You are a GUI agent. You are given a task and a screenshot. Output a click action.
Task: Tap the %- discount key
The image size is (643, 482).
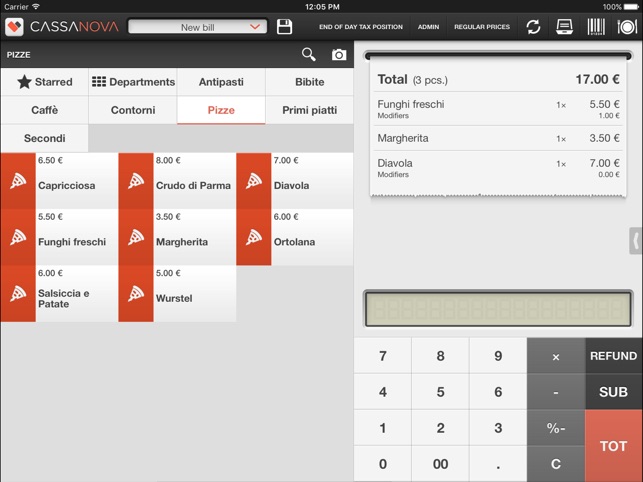click(556, 428)
